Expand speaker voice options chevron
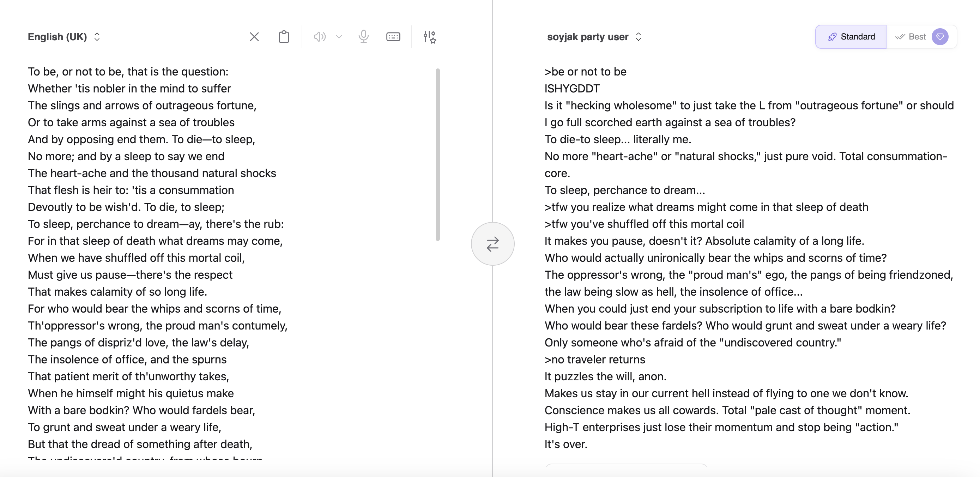The image size is (980, 477). pos(339,37)
